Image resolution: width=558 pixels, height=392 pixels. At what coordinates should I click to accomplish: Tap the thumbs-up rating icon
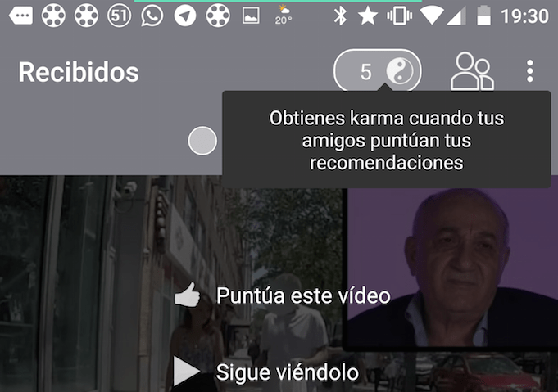point(187,295)
